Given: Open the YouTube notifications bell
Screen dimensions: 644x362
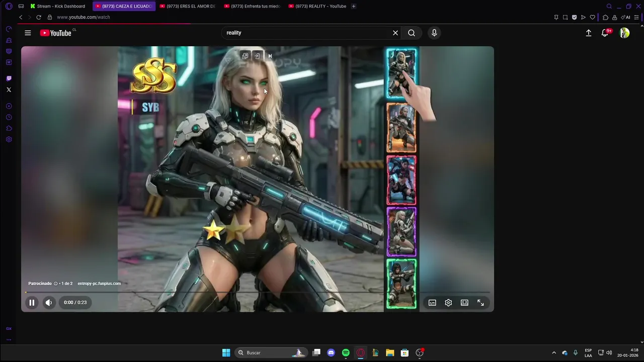Looking at the screenshot, I should 606,33.
